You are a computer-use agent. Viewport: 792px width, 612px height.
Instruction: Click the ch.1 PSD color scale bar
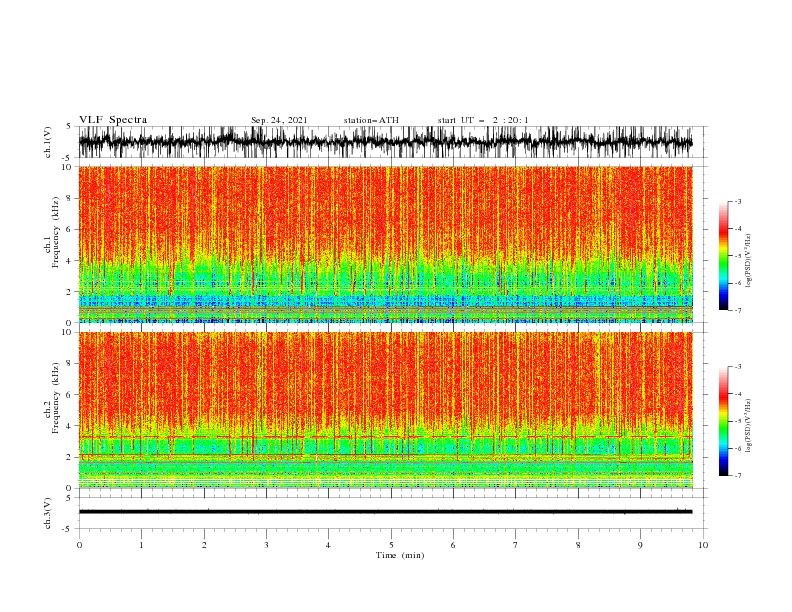[723, 256]
